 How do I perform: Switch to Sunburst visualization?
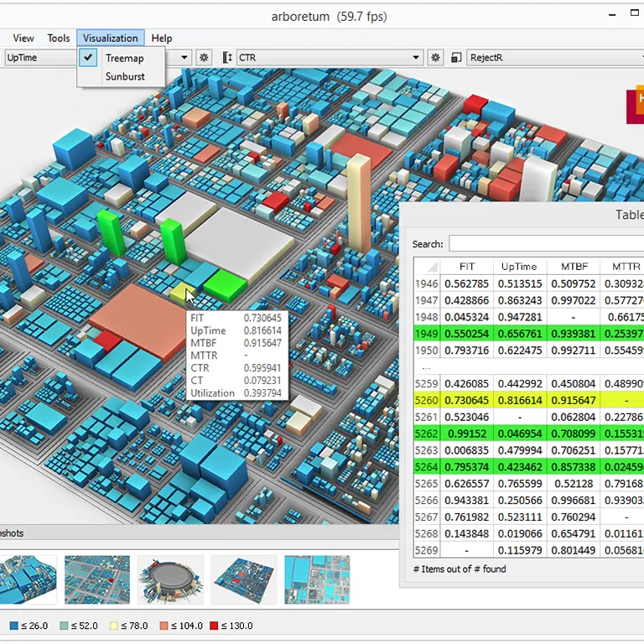(x=125, y=76)
